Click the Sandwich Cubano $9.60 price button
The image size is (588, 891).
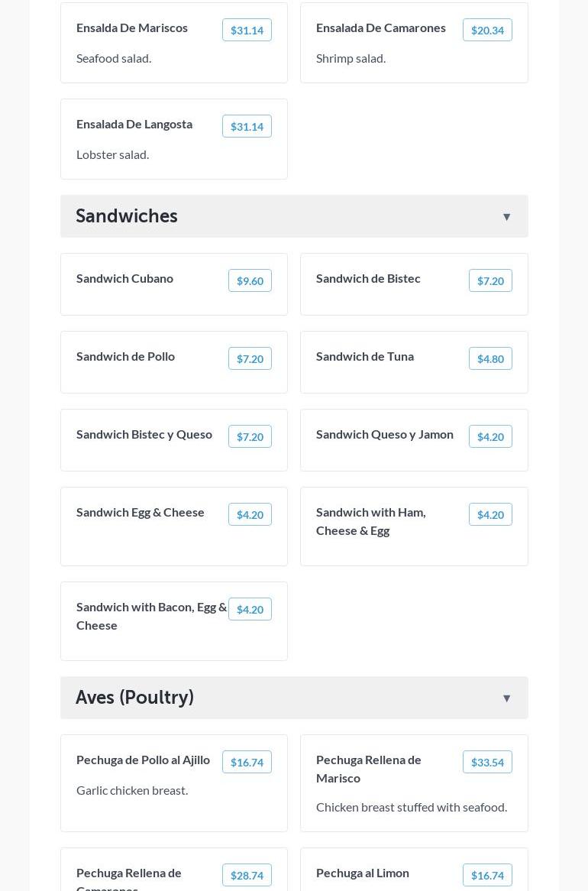coord(250,280)
